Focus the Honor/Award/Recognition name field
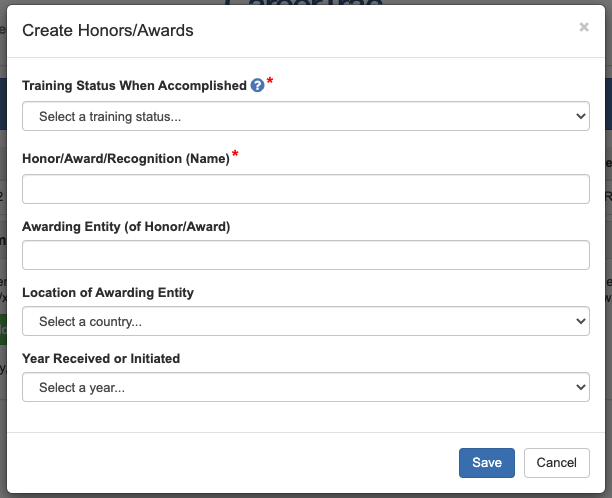This screenshot has width=612, height=498. coord(305,189)
